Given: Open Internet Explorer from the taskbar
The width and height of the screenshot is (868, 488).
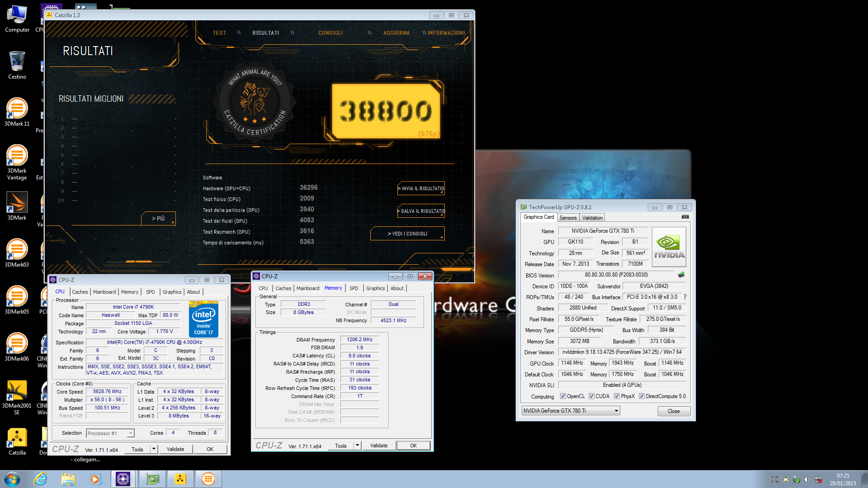Looking at the screenshot, I should tap(41, 479).
